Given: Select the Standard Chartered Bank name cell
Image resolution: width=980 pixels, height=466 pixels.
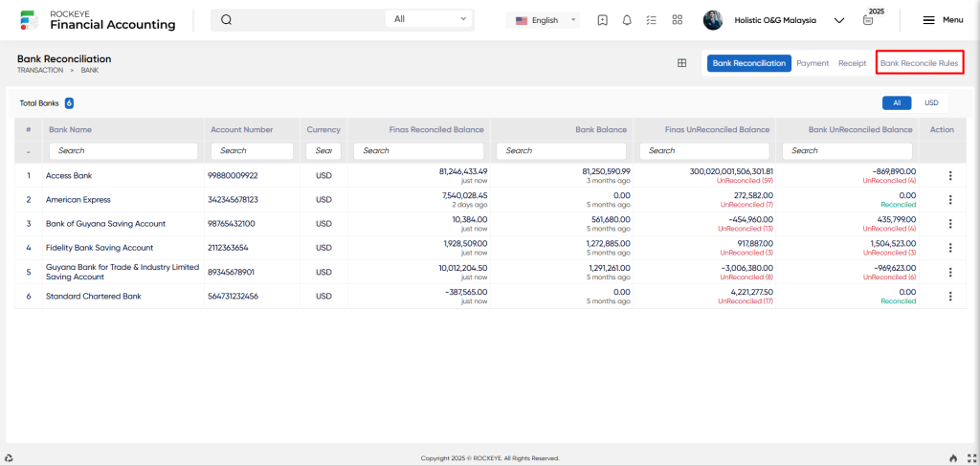Looking at the screenshot, I should (x=93, y=296).
